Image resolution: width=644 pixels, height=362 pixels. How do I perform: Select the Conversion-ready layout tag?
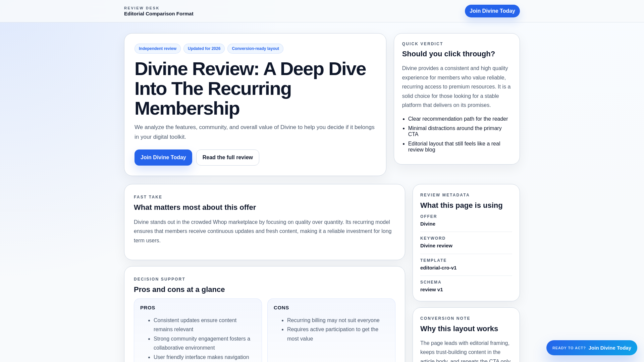point(255,49)
